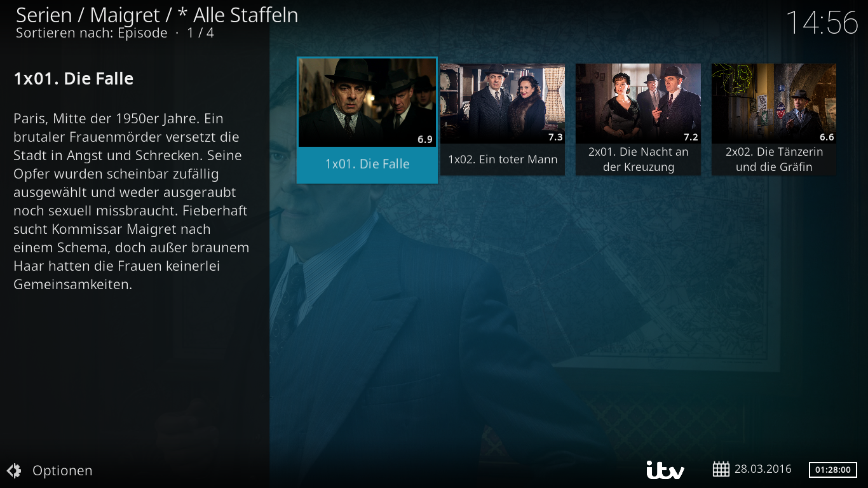Click the 6.9 rating on first episode
The height and width of the screenshot is (488, 868).
[x=425, y=139]
